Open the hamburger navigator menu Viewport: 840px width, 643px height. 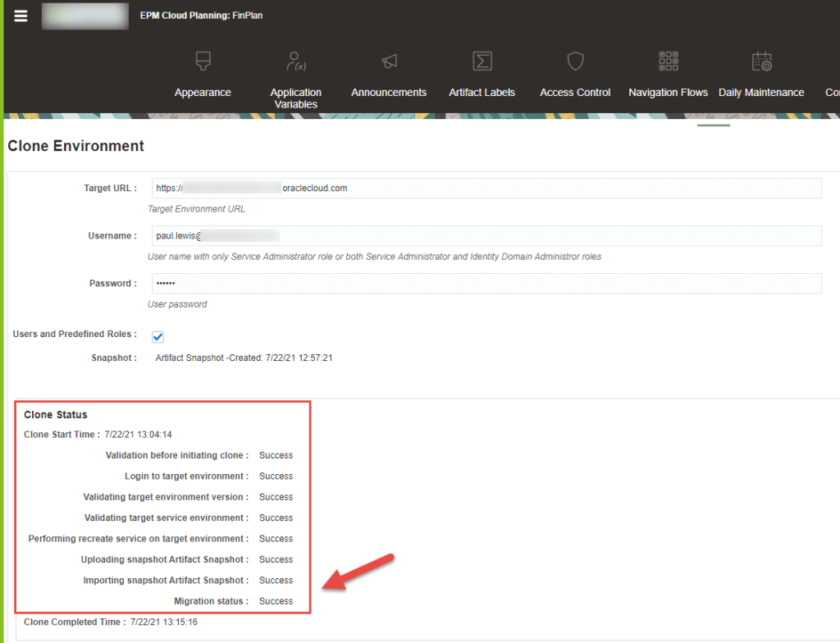pos(21,16)
